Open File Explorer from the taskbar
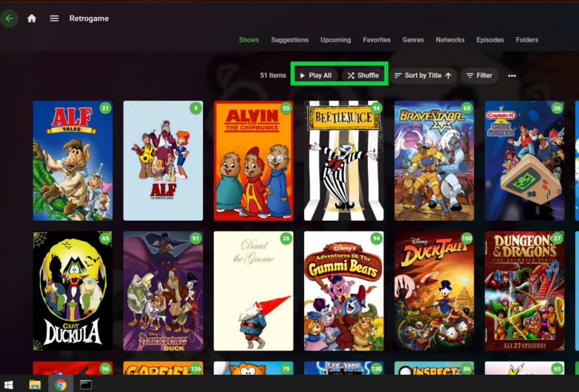The height and width of the screenshot is (392, 579). click(35, 384)
